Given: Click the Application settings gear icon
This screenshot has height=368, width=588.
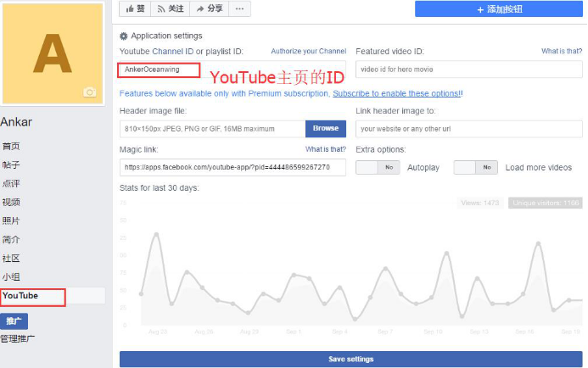Looking at the screenshot, I should (x=123, y=36).
